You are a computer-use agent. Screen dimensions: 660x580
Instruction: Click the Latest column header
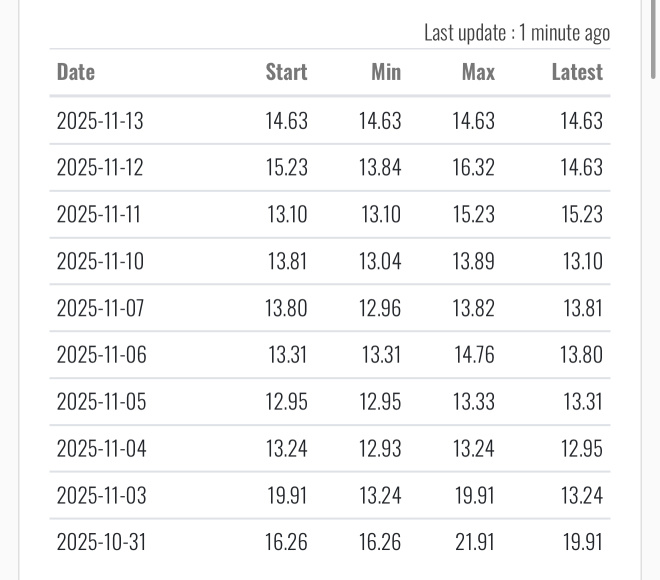pyautogui.click(x=577, y=72)
